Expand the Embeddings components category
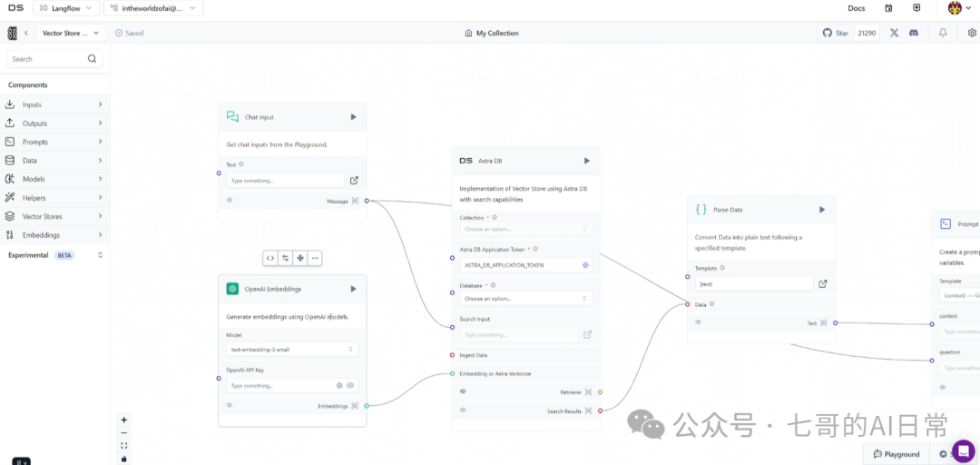Viewport: 980px width, 465px height. [x=54, y=235]
